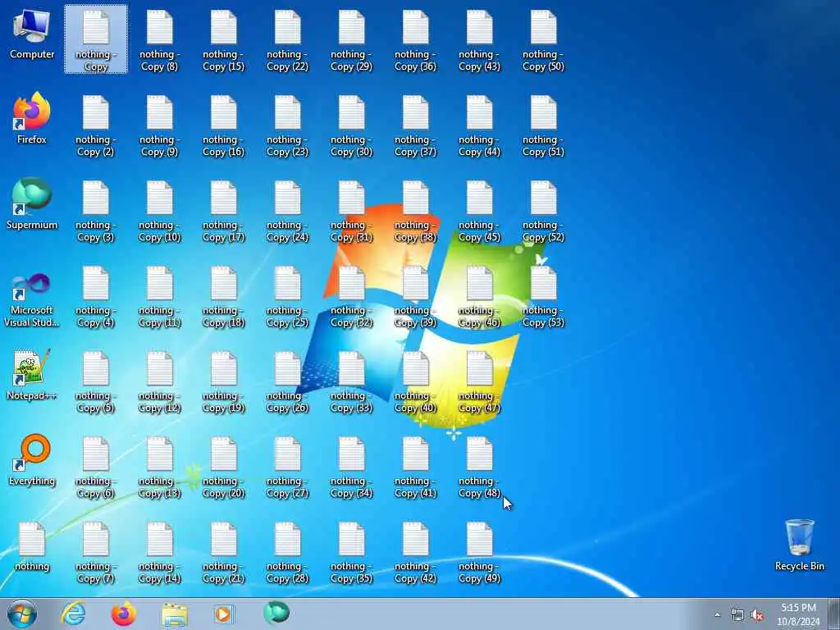The width and height of the screenshot is (840, 630).
Task: Select file 'nothing - Copy (52)'
Action: pyautogui.click(x=543, y=212)
